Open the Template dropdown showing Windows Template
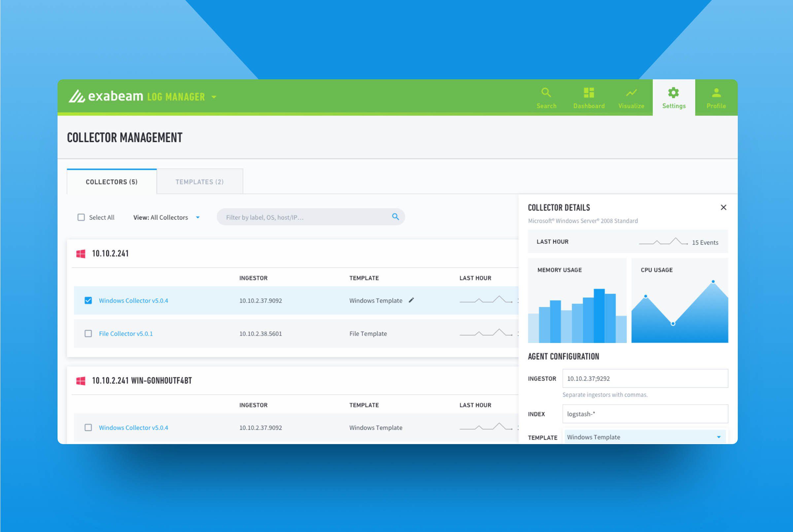The image size is (793, 532). [x=645, y=437]
